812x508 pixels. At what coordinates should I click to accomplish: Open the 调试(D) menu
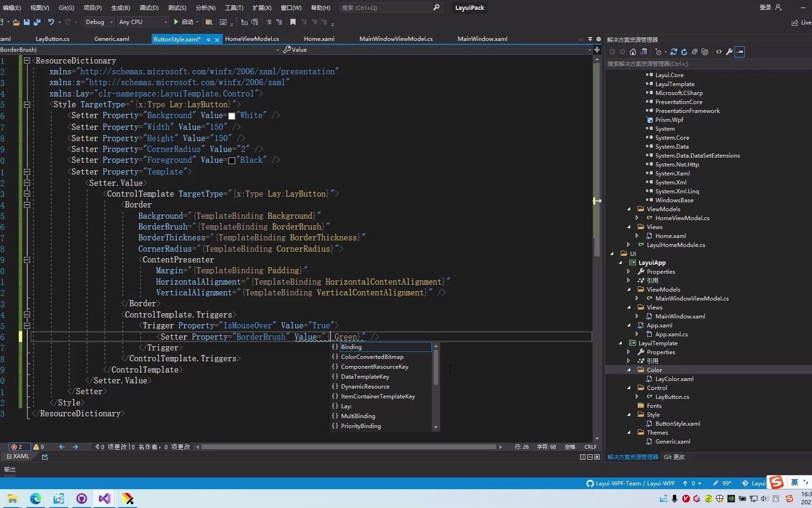(x=149, y=8)
